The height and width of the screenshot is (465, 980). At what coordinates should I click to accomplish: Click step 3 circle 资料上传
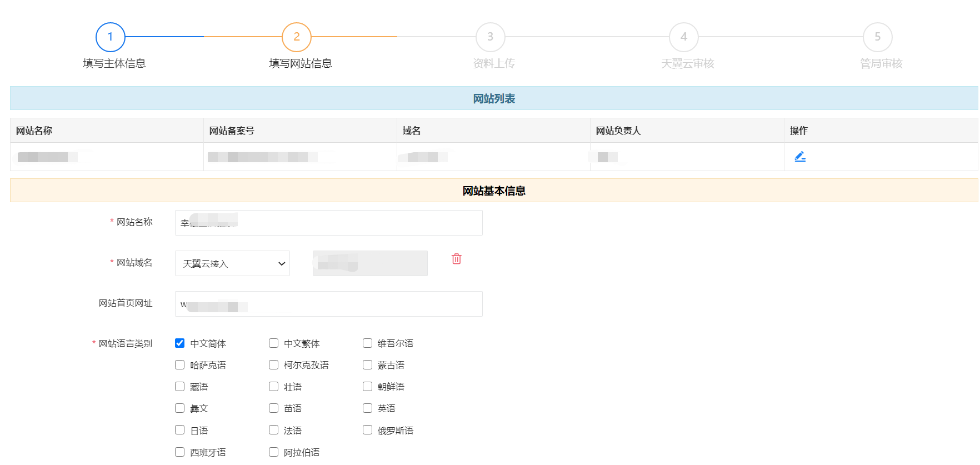[491, 37]
